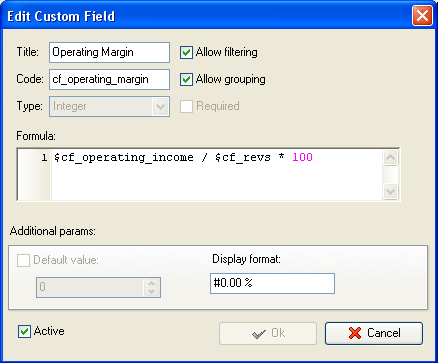Click the Required checkbox
This screenshot has height=363, width=438.
pos(186,106)
